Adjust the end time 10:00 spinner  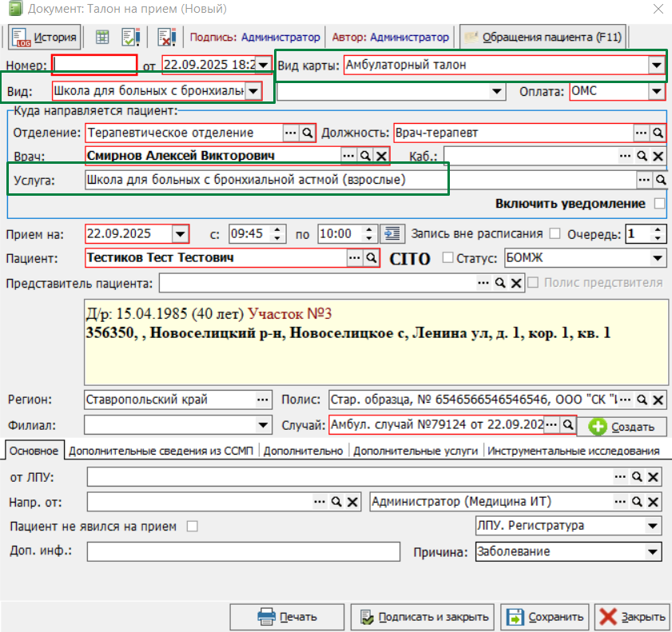(x=368, y=234)
